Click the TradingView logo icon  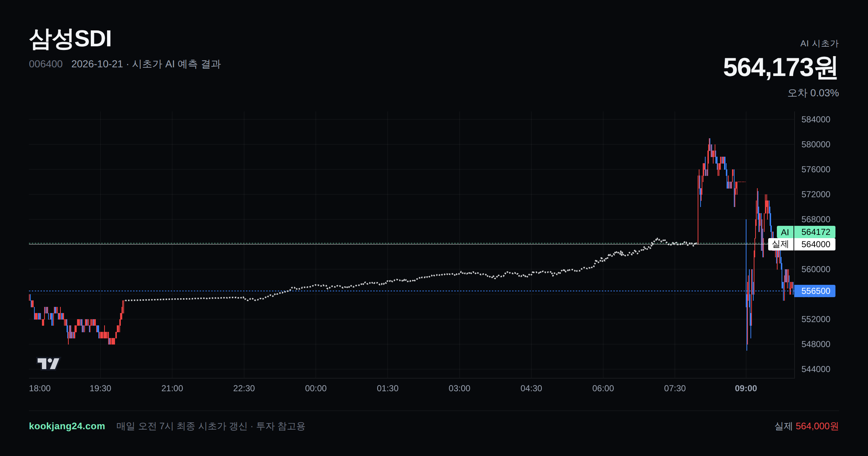tap(48, 363)
